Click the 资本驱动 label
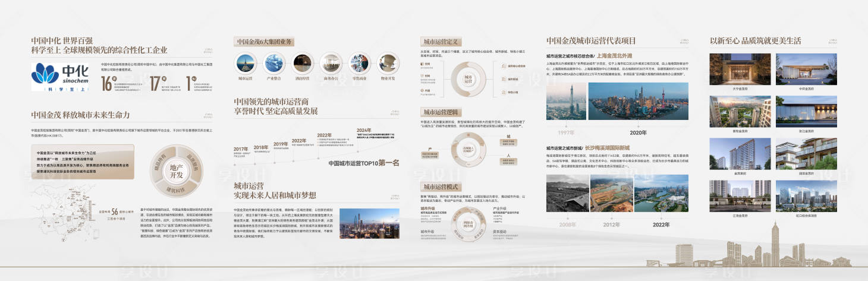Screen dimensions: 868x281 (500, 231)
